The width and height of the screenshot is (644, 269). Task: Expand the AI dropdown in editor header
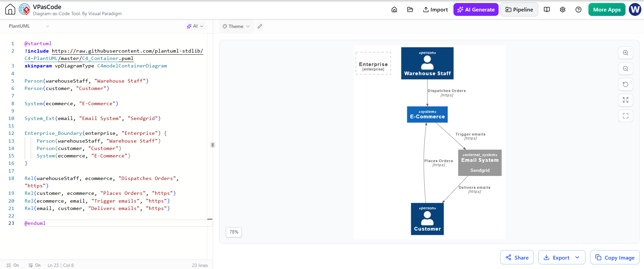tap(195, 26)
